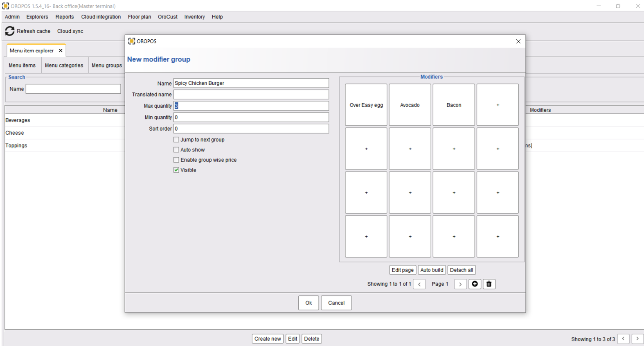Select the Beverages row in the list
The height and width of the screenshot is (346, 644).
pos(65,120)
